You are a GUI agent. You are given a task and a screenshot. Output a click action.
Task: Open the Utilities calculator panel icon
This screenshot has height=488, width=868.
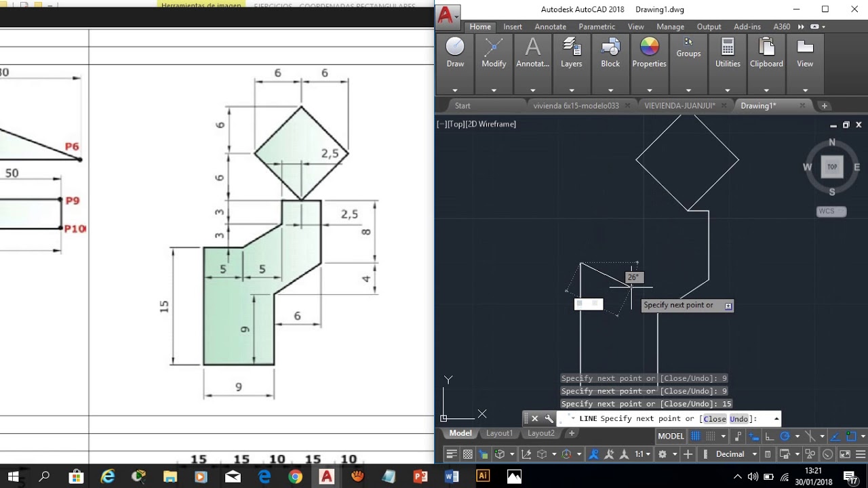(x=728, y=46)
